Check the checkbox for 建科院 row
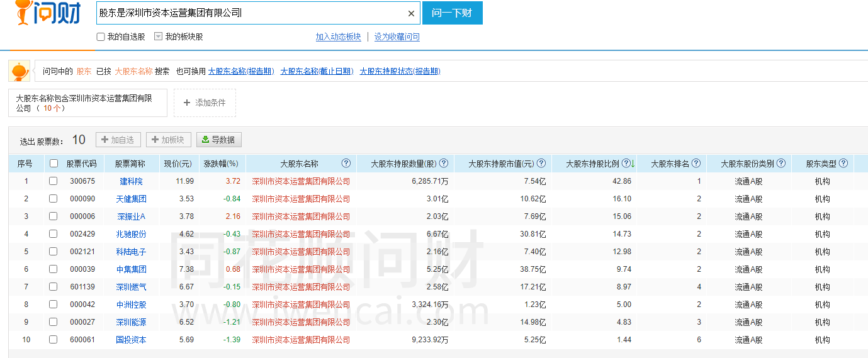 tap(54, 181)
